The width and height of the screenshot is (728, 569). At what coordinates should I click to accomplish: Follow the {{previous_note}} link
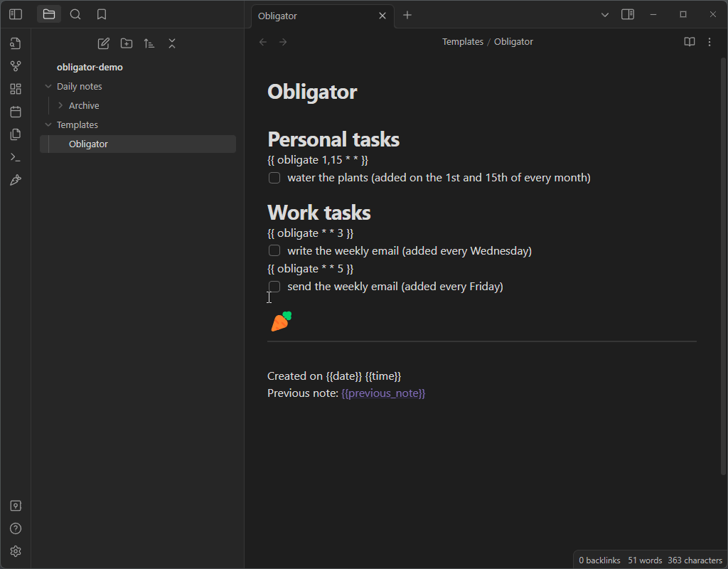(383, 393)
